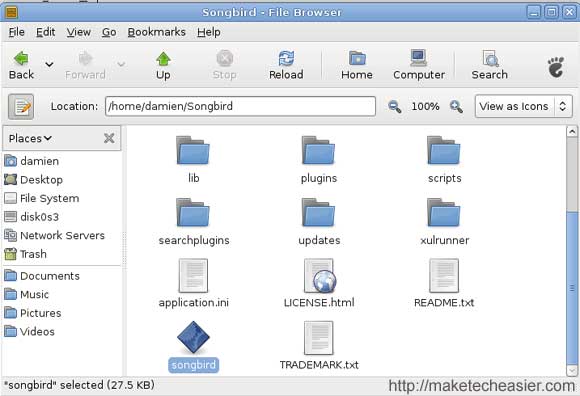
Task: Open the Back history dropdown arrow
Action: click(49, 65)
